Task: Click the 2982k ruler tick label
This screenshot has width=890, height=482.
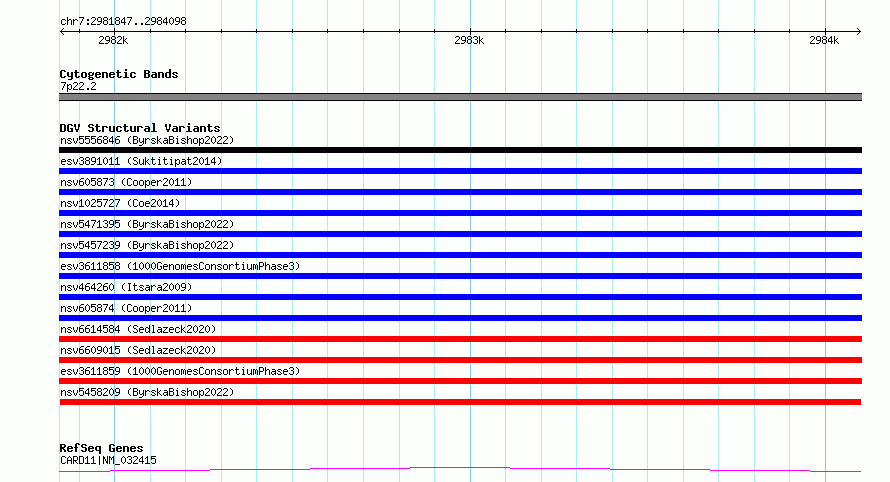Action: pos(113,40)
